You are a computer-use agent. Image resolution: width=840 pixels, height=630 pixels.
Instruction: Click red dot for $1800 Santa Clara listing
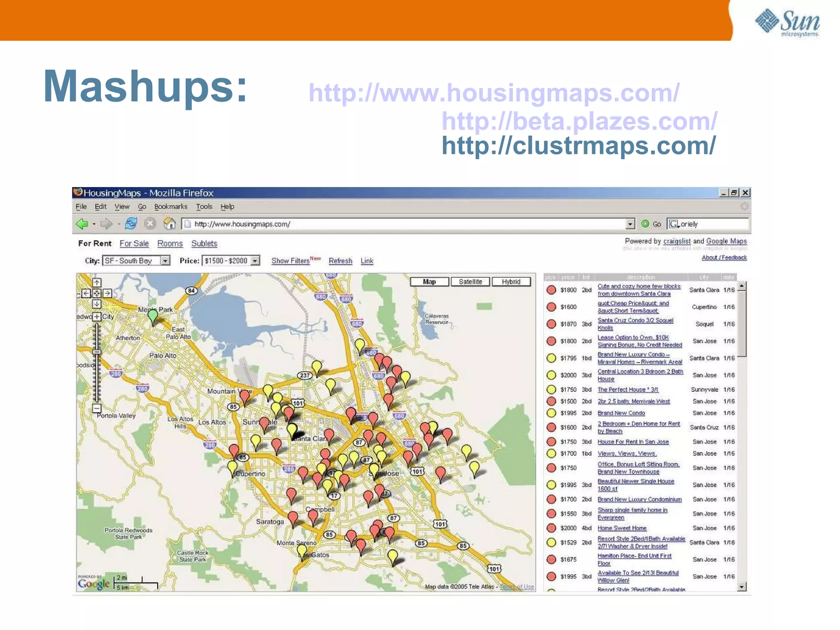click(551, 290)
